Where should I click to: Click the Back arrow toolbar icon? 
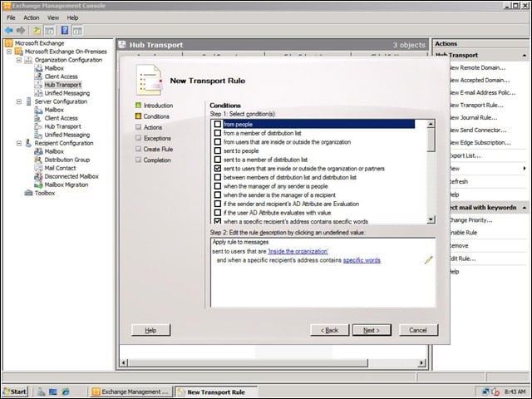point(9,31)
